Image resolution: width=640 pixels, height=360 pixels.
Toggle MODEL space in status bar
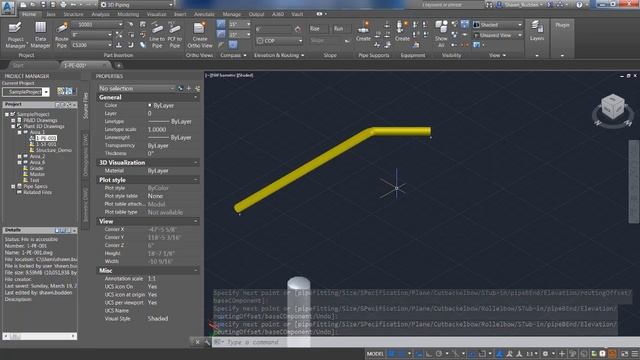375,353
